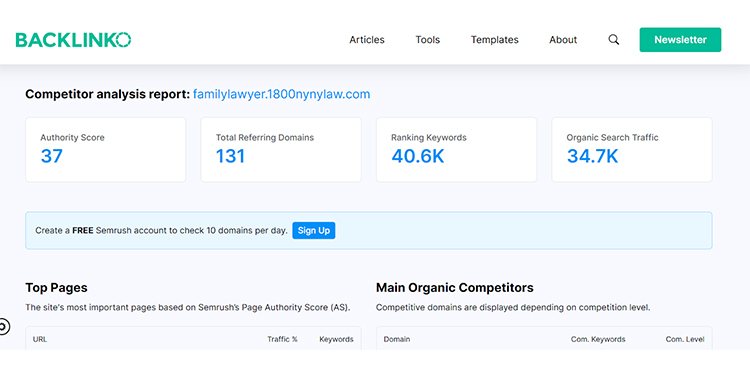Select the Total Referring Domains card
750x370 pixels.
[281, 150]
